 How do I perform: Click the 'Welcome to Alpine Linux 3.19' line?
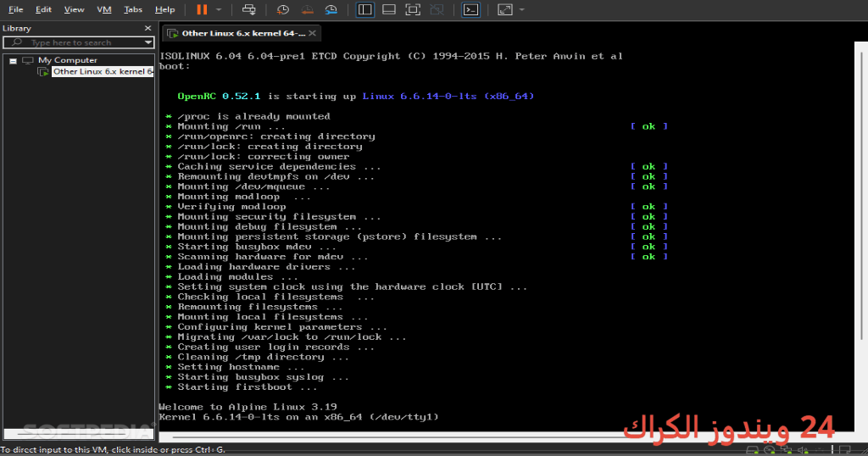(x=248, y=407)
